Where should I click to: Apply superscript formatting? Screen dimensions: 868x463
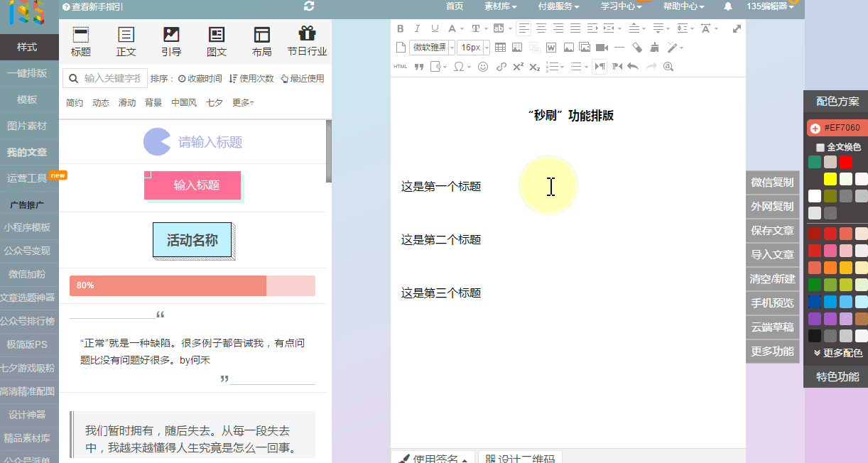(518, 67)
